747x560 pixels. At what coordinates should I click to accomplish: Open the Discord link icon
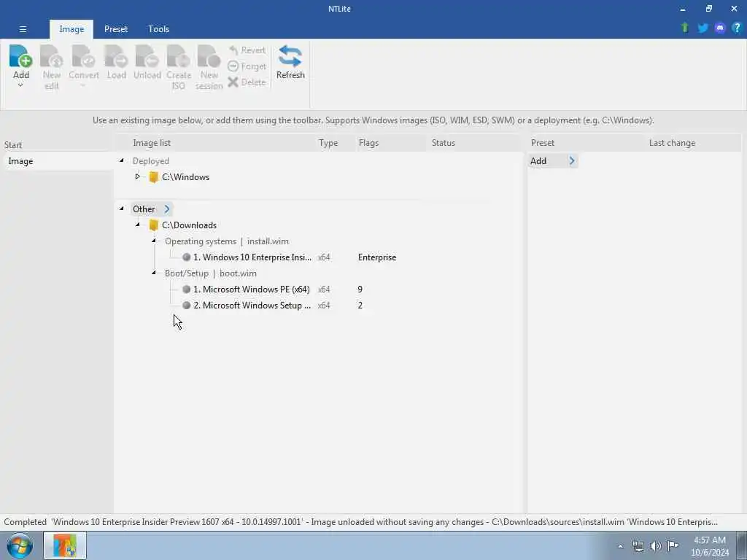tap(720, 28)
